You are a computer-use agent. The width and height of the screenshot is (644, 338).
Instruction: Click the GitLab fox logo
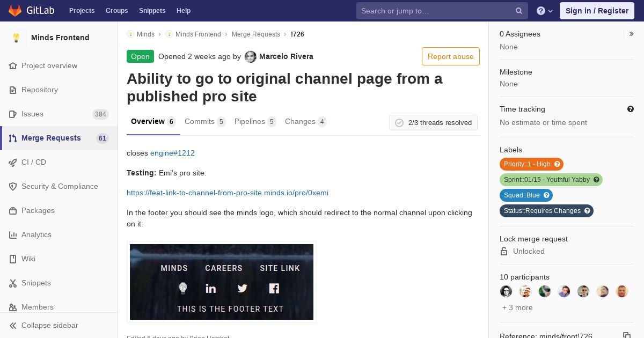tap(14, 10)
